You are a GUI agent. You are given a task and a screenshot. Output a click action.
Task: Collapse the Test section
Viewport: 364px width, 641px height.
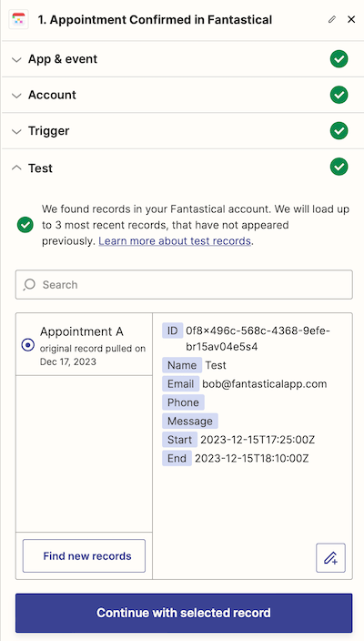pyautogui.click(x=183, y=168)
